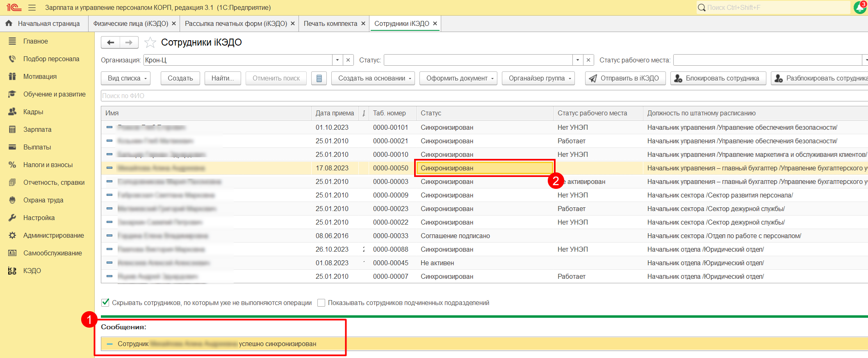Enable Показывать сотрудников подчиненных подразделений

(321, 303)
